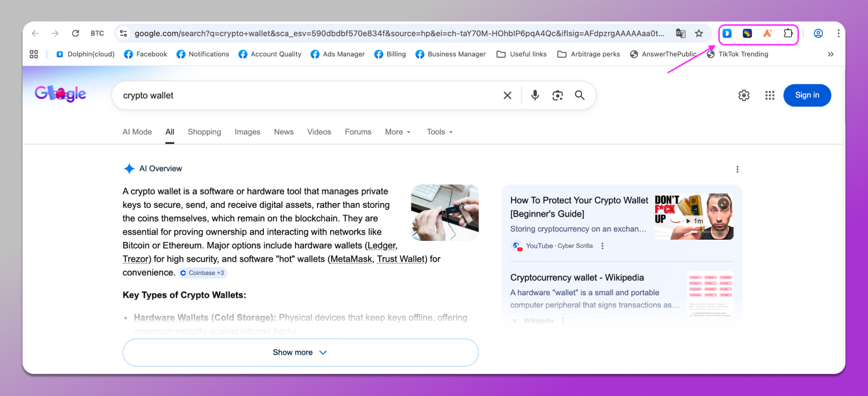This screenshot has height=396, width=868.
Task: Click the rainbow extension icon in the toolbar
Action: pos(747,34)
